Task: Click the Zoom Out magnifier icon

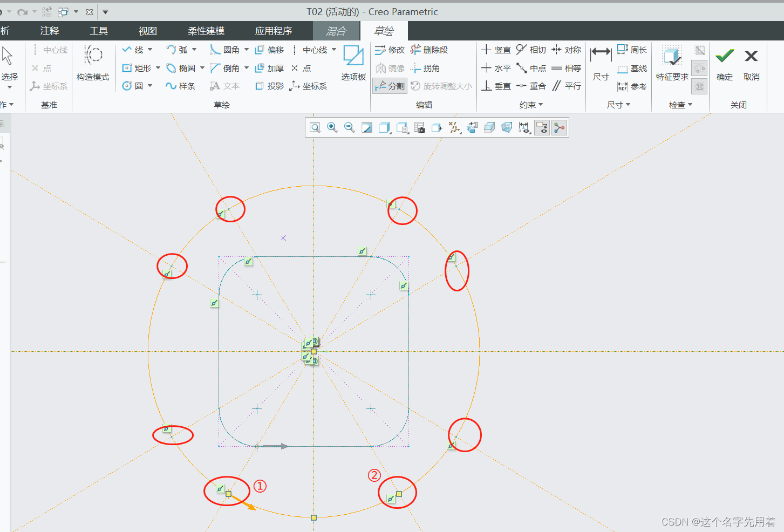Action: point(350,127)
